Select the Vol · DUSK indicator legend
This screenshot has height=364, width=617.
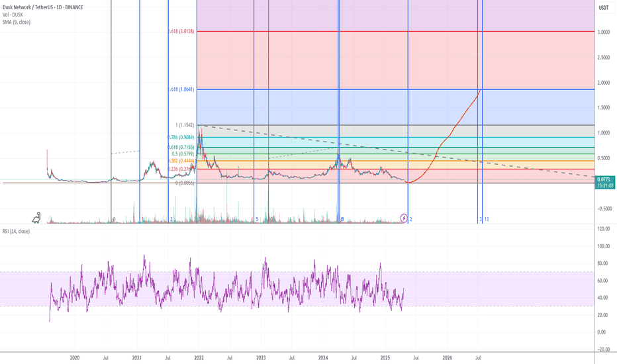pyautogui.click(x=13, y=15)
